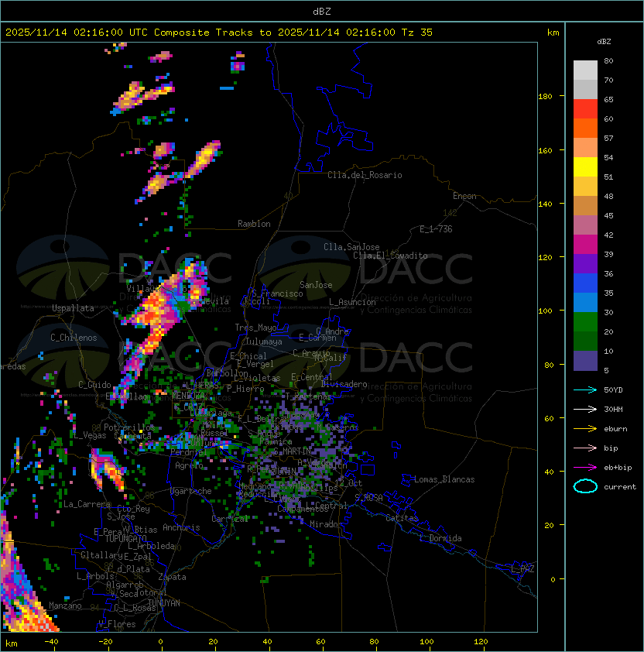
Task: Click the Clla.del_Rosario map label
Action: click(x=365, y=175)
